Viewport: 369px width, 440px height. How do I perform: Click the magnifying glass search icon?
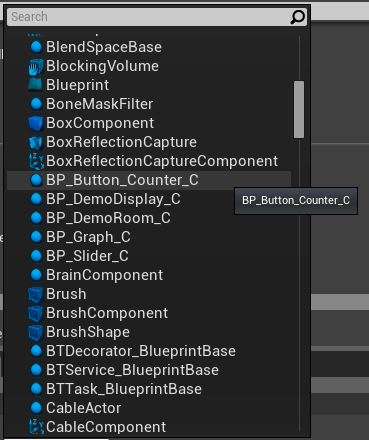pyautogui.click(x=297, y=17)
